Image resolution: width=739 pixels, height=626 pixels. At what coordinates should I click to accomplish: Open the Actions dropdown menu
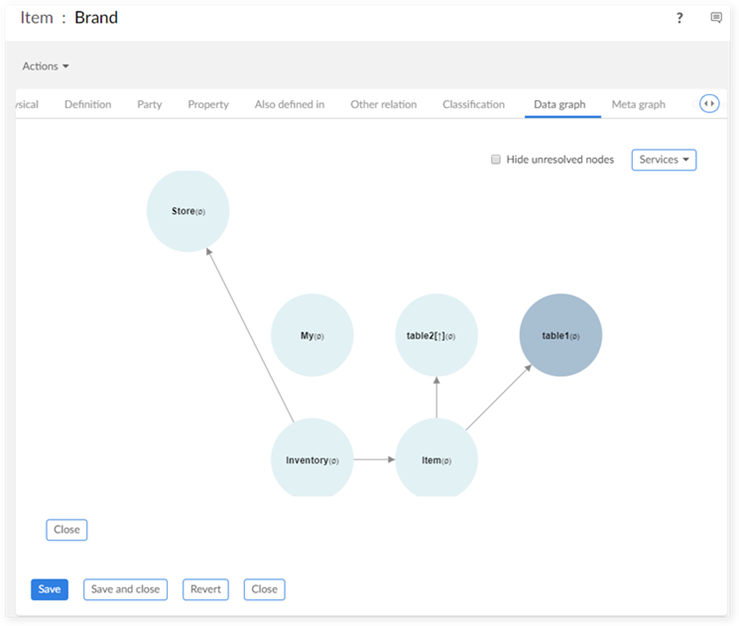coord(46,66)
